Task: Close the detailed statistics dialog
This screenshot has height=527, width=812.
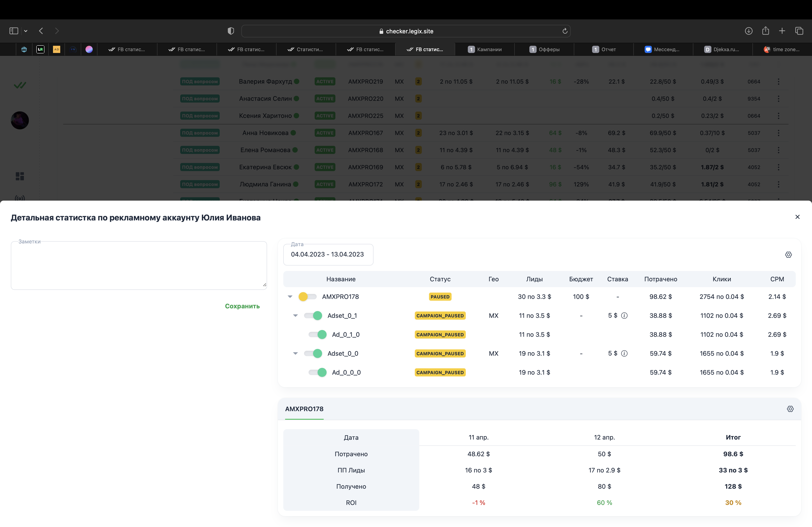Action: coord(797,217)
